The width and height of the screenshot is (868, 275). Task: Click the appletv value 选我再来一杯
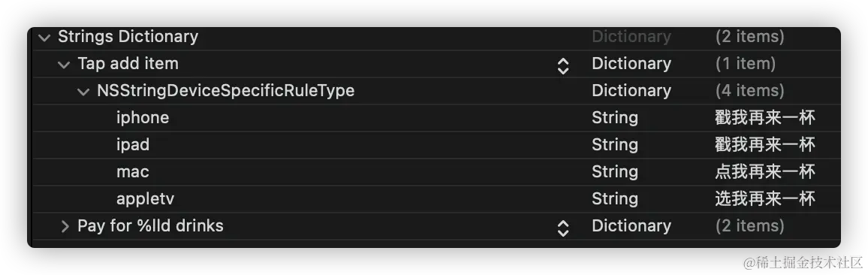pyautogui.click(x=764, y=200)
